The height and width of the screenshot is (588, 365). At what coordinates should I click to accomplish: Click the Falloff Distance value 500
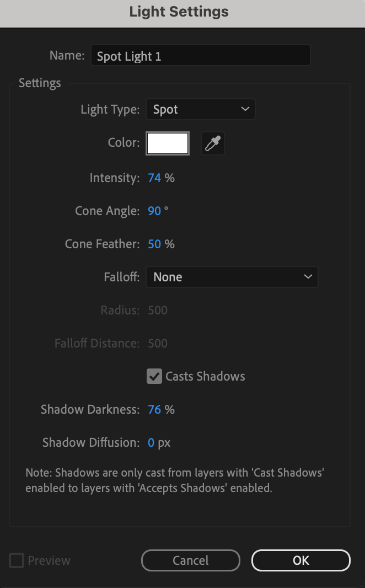[x=158, y=344]
